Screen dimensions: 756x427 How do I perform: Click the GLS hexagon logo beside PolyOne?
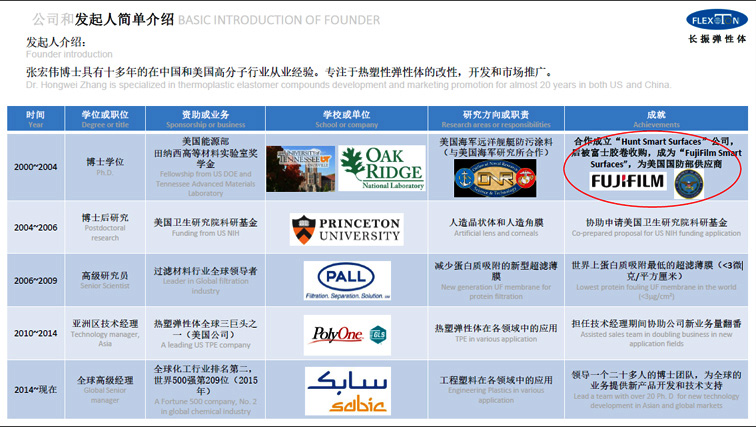377,334
